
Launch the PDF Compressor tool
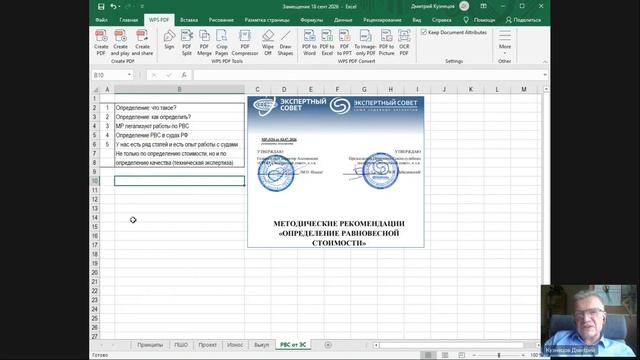point(244,42)
